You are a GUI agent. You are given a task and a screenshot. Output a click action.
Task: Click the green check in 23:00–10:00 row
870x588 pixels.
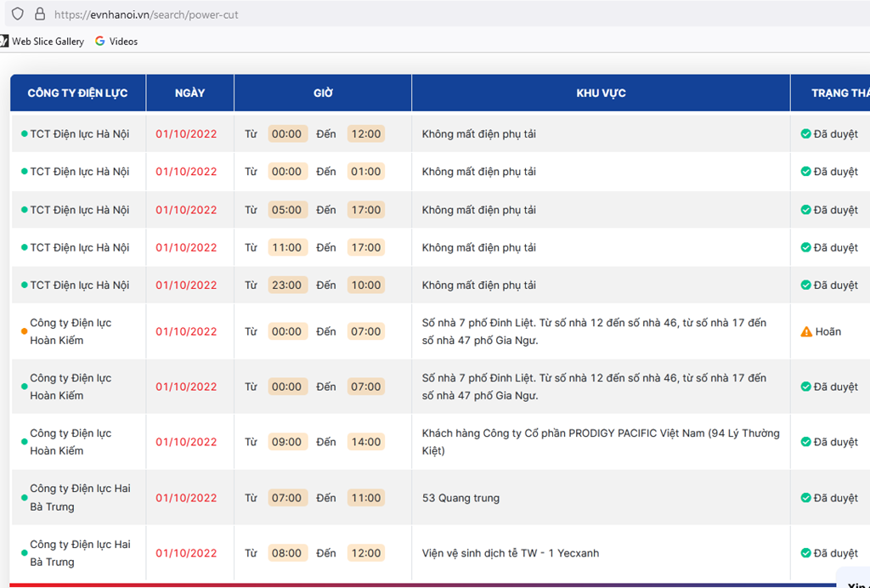point(805,286)
